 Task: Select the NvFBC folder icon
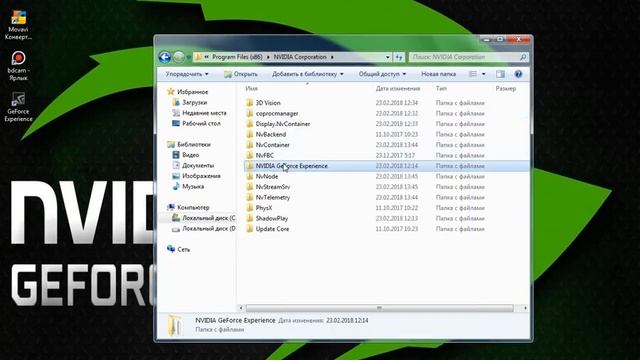coord(249,155)
